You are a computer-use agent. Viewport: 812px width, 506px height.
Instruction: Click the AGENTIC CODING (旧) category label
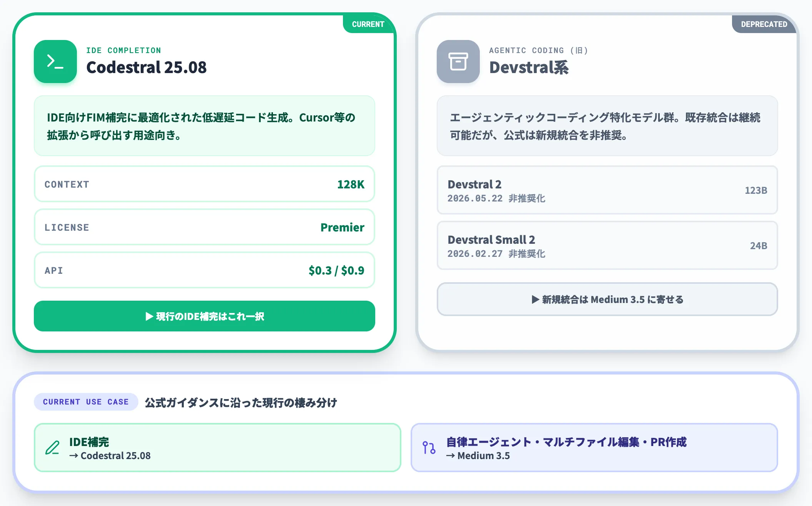pyautogui.click(x=538, y=50)
